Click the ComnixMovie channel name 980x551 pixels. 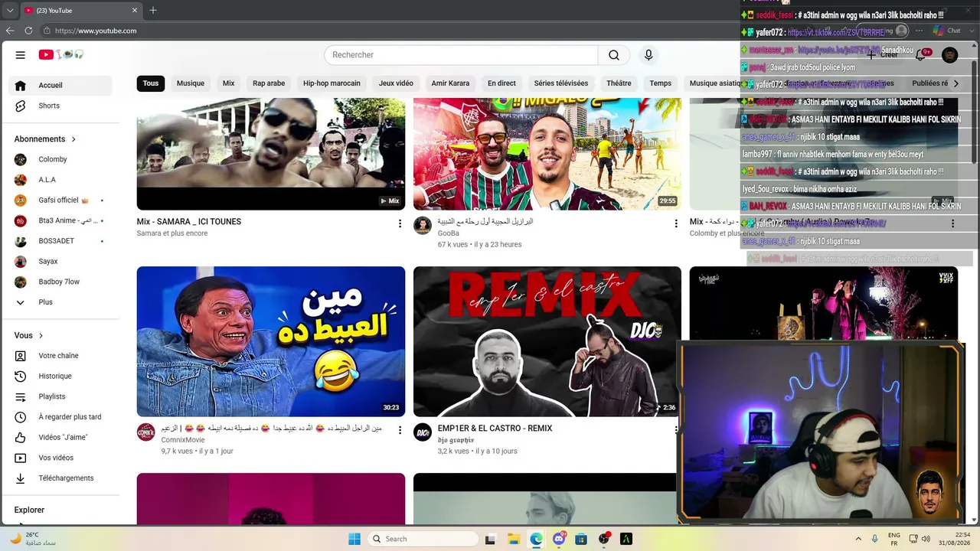pyautogui.click(x=183, y=440)
